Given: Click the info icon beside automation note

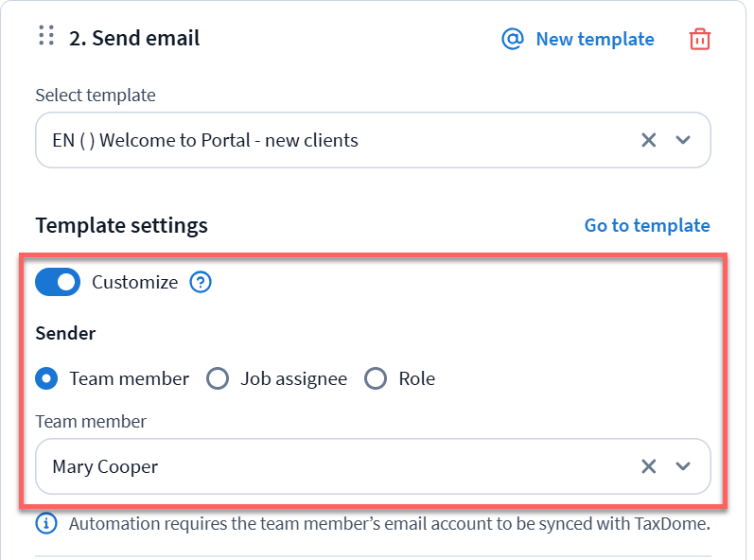Looking at the screenshot, I should [x=46, y=523].
